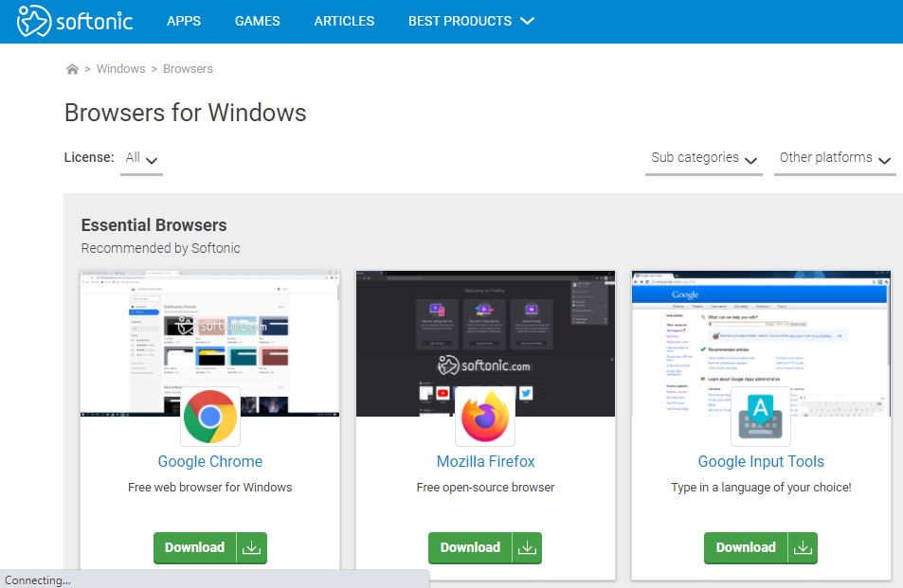Click the Google Chrome app icon

tap(210, 416)
